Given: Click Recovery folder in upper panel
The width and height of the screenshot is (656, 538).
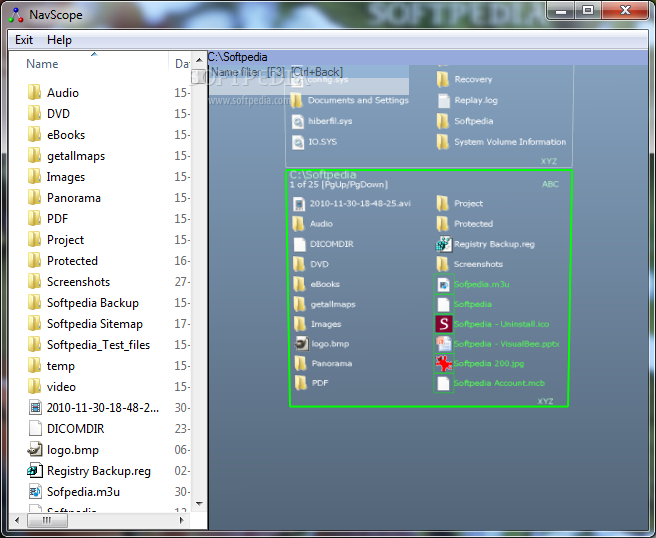Looking at the screenshot, I should point(464,79).
